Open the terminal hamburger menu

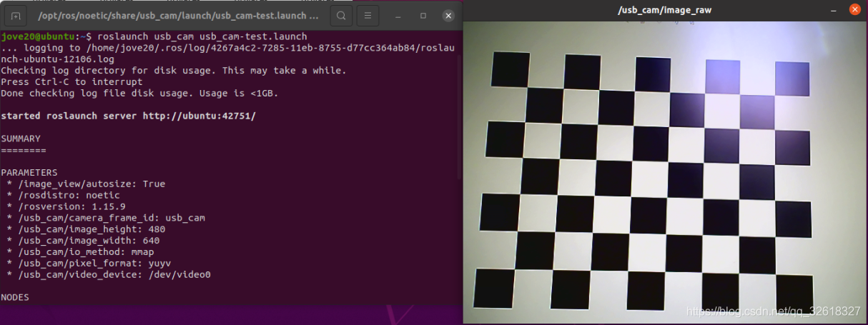(x=368, y=15)
